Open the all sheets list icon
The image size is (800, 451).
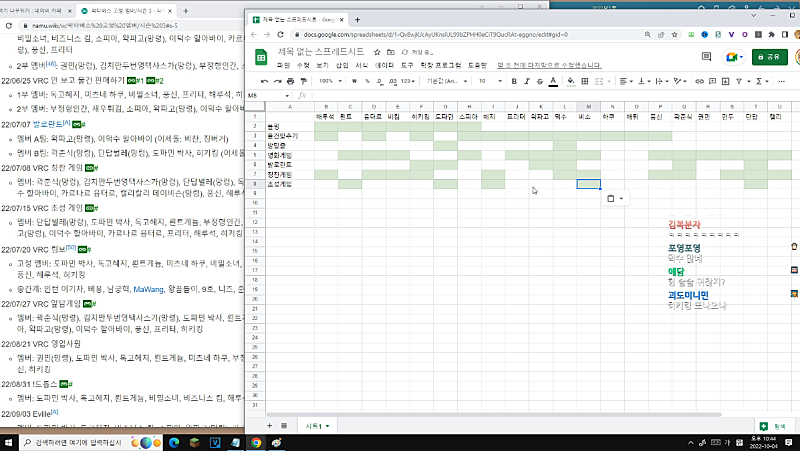tap(284, 425)
